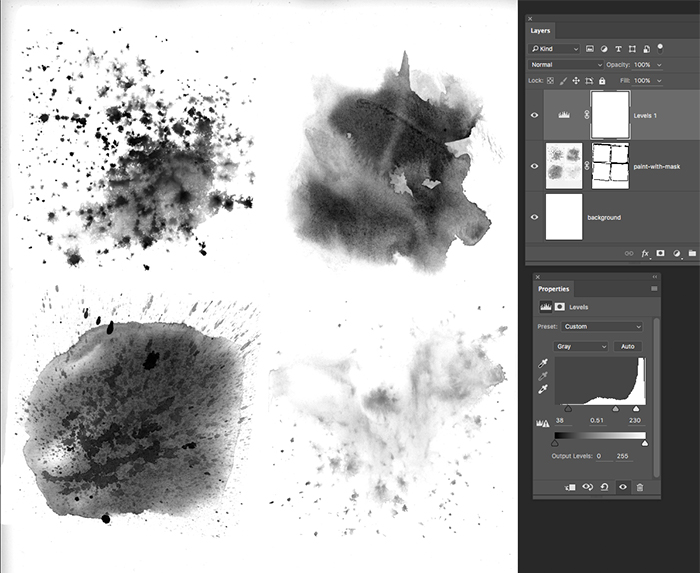This screenshot has height=573, width=700.
Task: Toggle visibility of the background layer
Action: (x=535, y=216)
